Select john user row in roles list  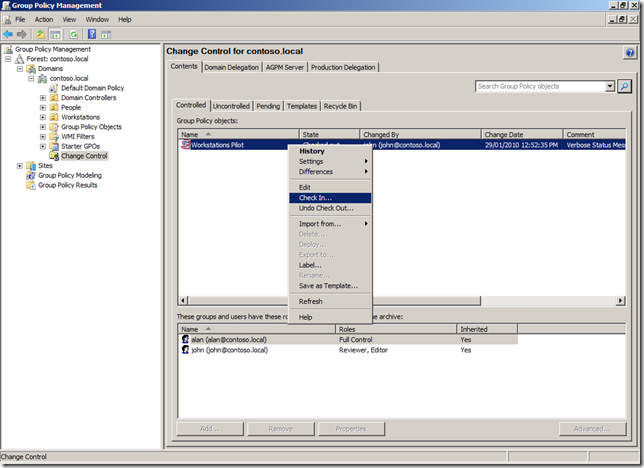coord(229,350)
